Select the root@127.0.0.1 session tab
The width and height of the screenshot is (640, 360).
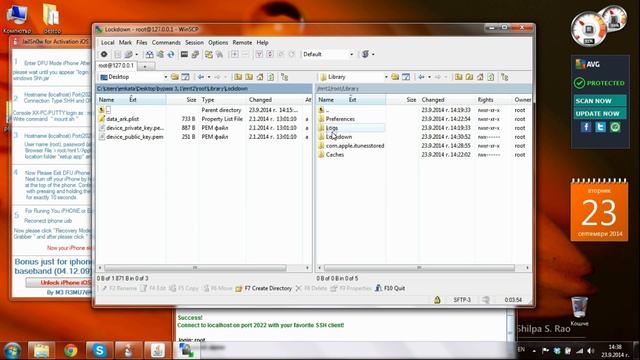tap(116, 65)
